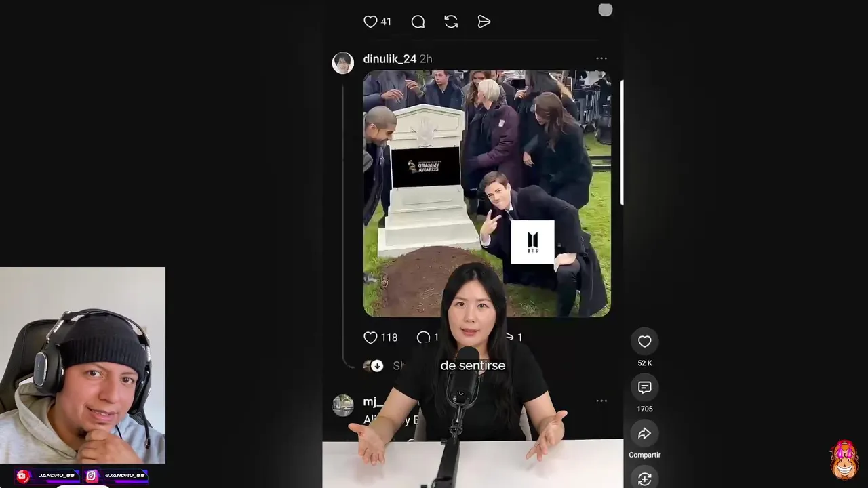Visit the dinulik_24 username link
This screenshot has height=488, width=868.
pyautogui.click(x=390, y=59)
